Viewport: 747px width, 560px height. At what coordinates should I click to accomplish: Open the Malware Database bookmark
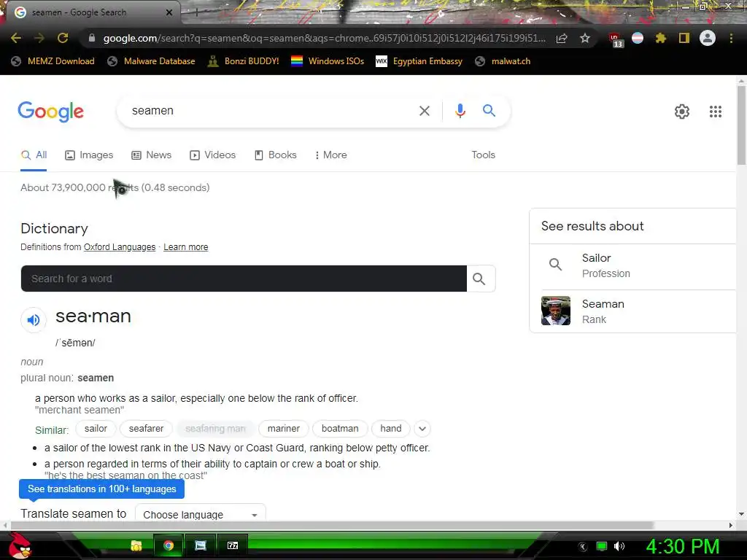click(152, 61)
